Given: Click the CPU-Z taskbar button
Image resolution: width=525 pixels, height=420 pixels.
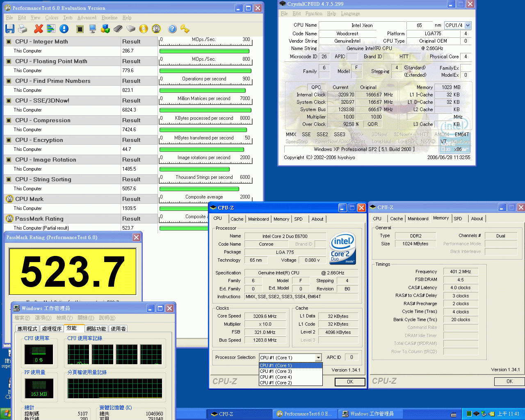Looking at the screenshot, I should [240, 414].
